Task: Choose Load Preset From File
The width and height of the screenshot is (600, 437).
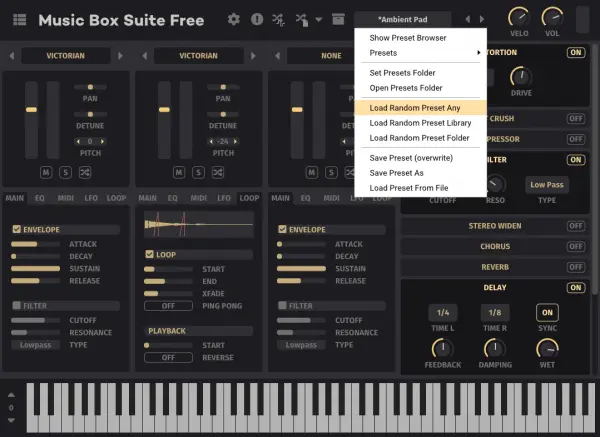Action: point(421,188)
